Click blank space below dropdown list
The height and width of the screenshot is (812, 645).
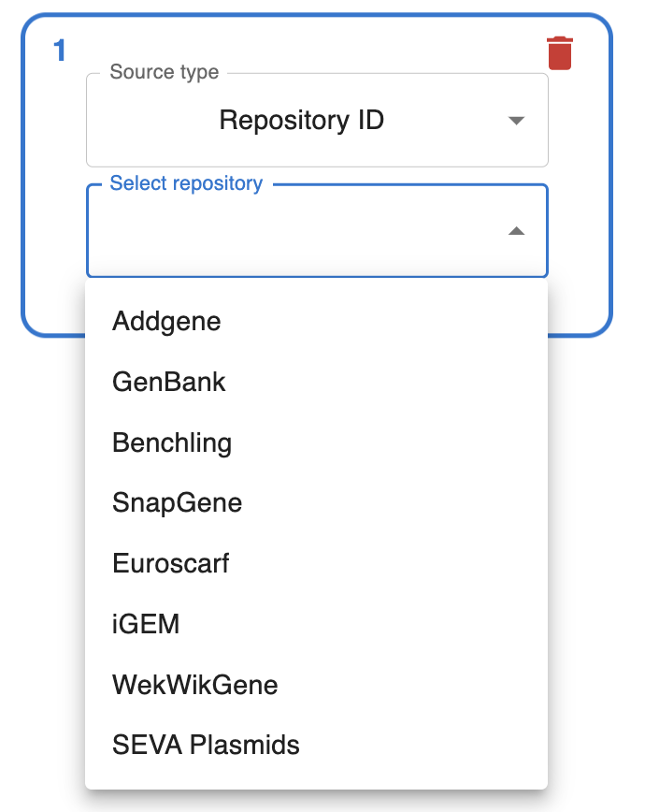[318, 801]
